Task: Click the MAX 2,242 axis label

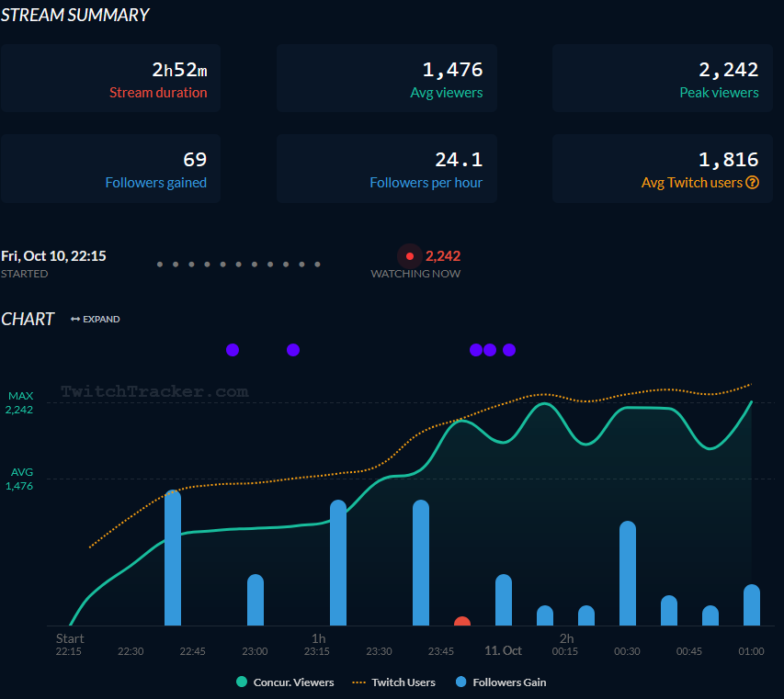Action: [x=20, y=402]
